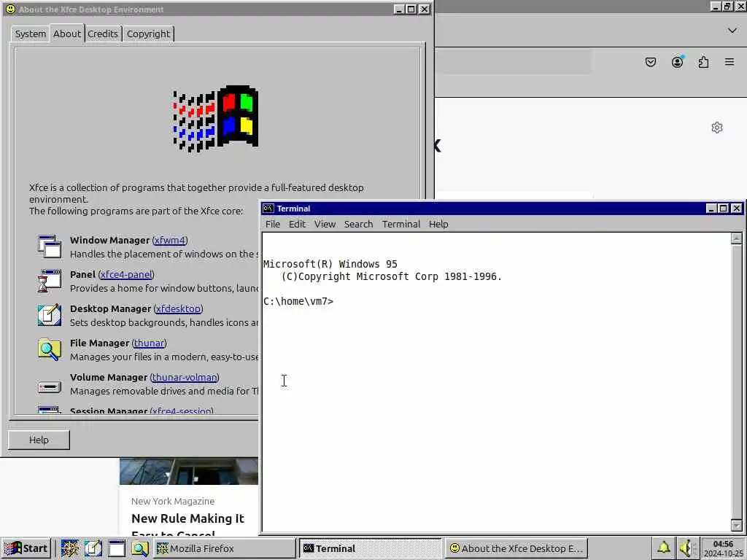Open Terminal Edit menu
This screenshot has height=560, width=747.
[x=297, y=225]
